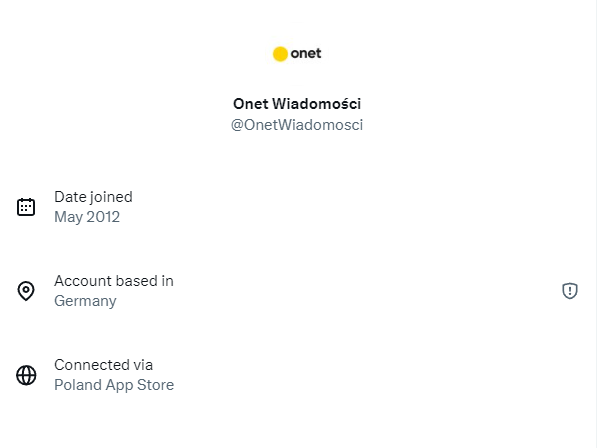Click the word 'Date' in the join label
The height and width of the screenshot is (448, 605).
(70, 197)
